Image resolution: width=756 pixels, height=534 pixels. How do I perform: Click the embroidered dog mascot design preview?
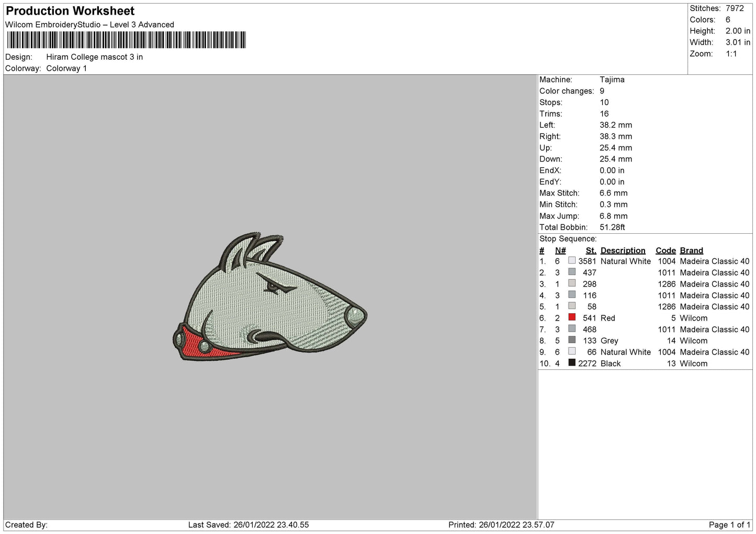[x=269, y=297]
